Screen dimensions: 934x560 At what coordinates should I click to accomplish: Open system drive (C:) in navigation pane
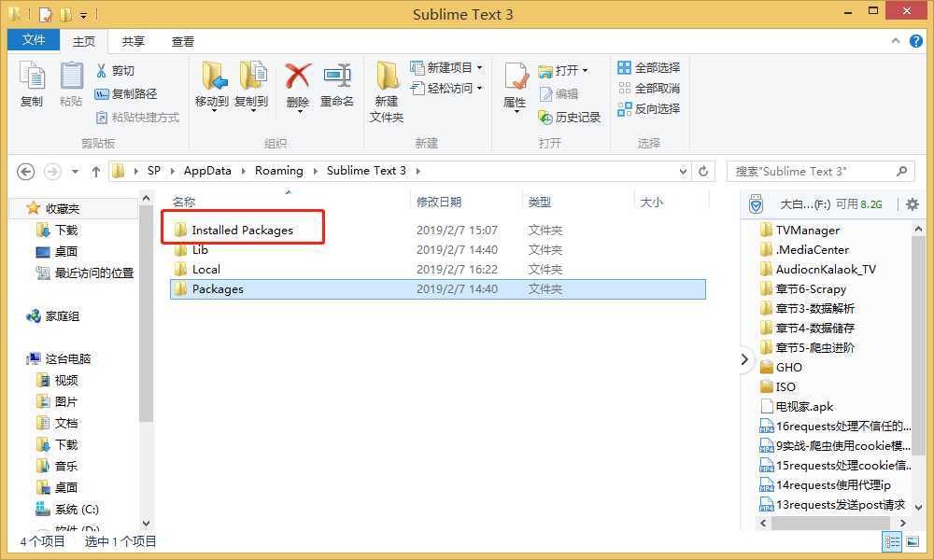click(x=77, y=510)
